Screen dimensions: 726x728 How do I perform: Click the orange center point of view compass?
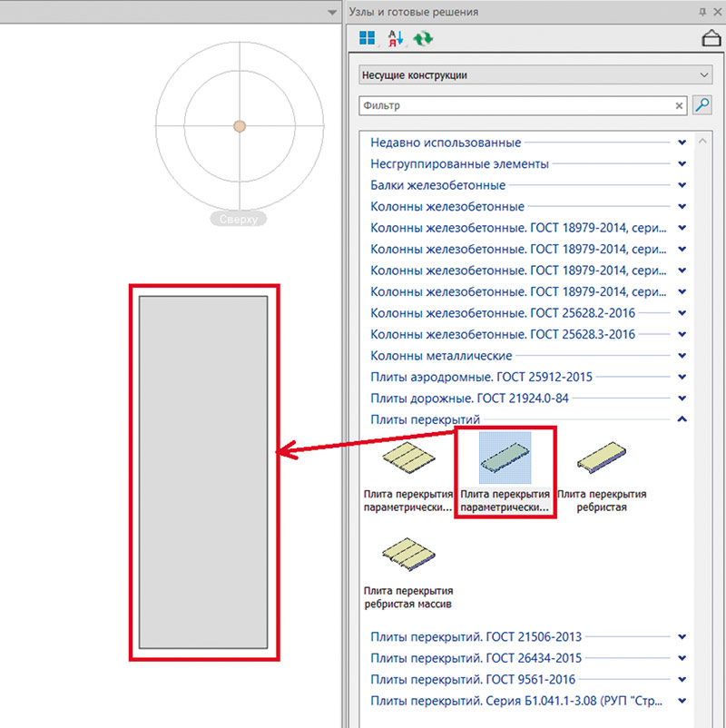239,126
